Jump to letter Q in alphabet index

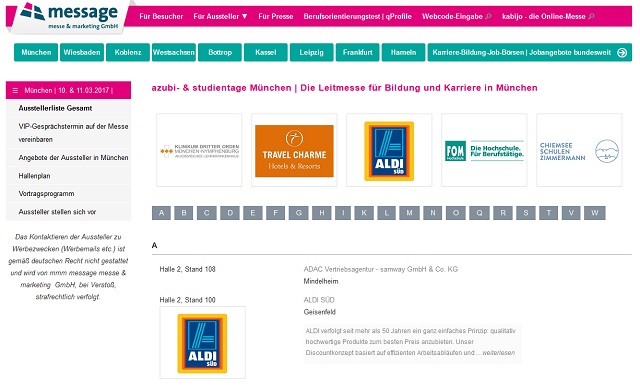click(479, 213)
